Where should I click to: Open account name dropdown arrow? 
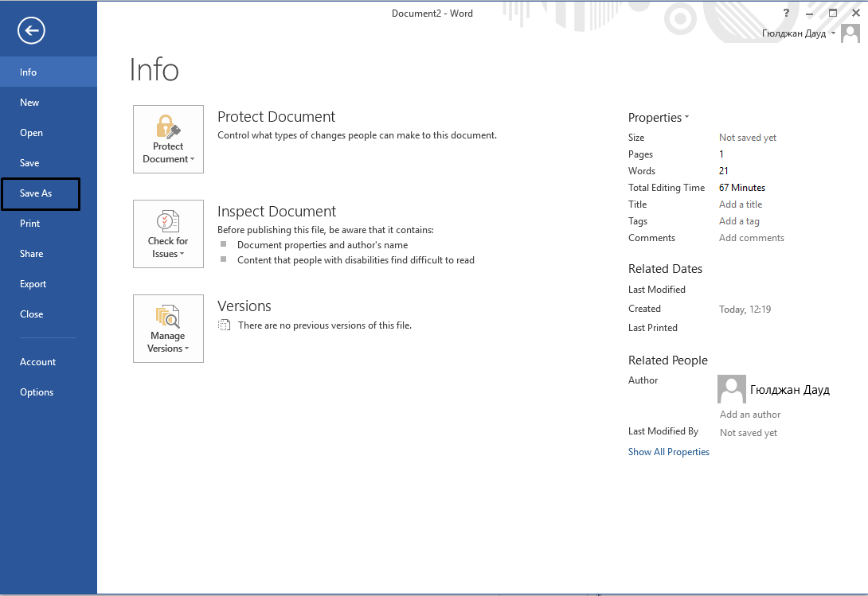[833, 33]
